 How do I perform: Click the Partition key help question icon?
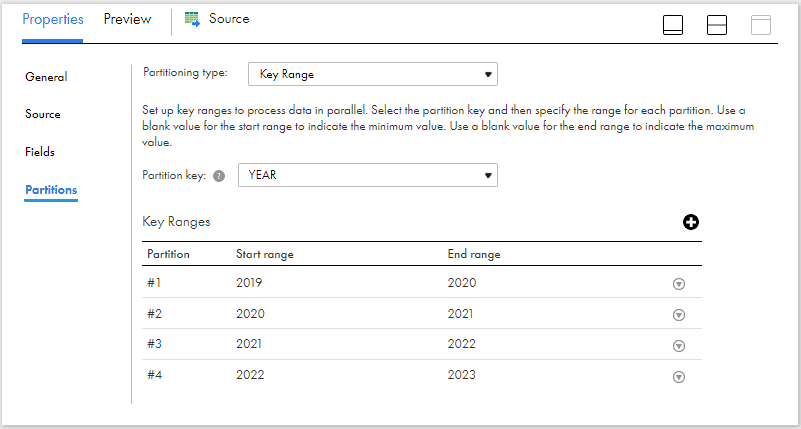click(x=219, y=176)
